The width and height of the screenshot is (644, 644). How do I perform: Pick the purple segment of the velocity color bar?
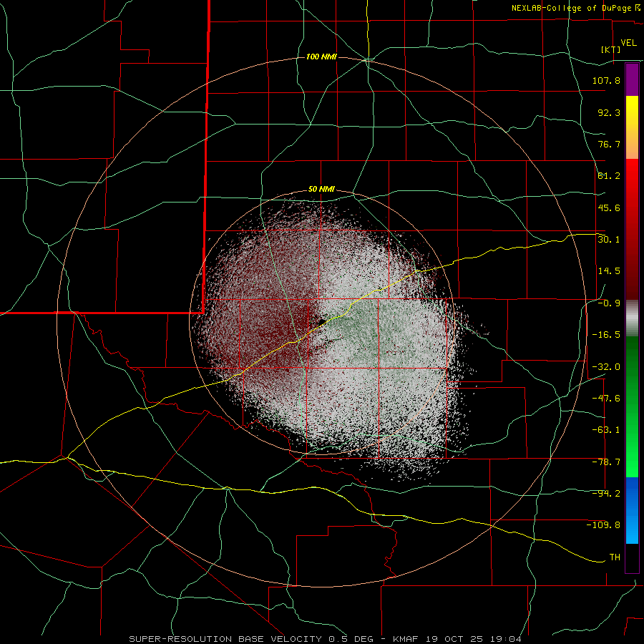tap(632, 79)
